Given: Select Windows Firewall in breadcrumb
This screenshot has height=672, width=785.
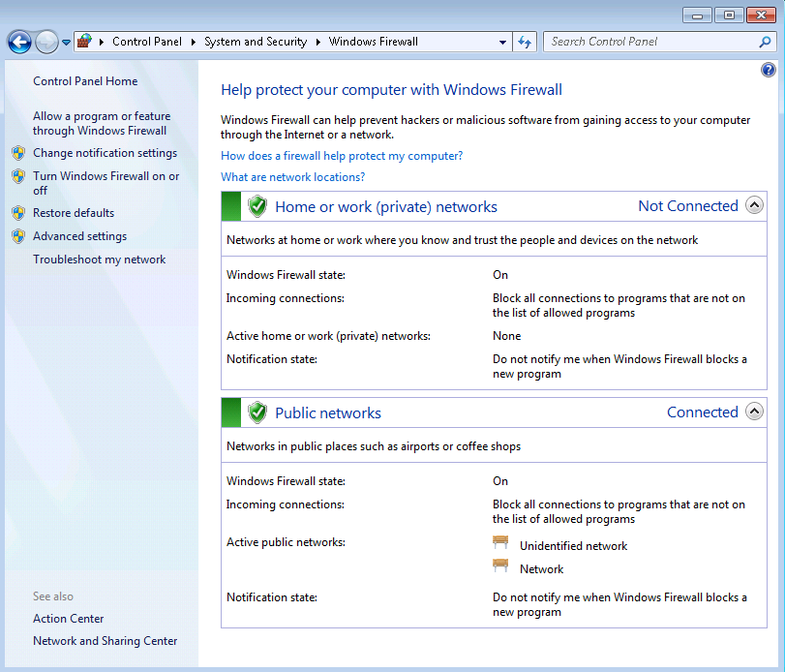Looking at the screenshot, I should (x=373, y=42).
